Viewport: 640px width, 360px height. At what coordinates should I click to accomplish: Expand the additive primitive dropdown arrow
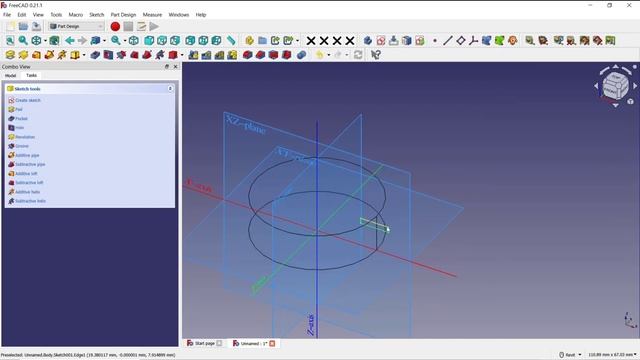(84, 55)
